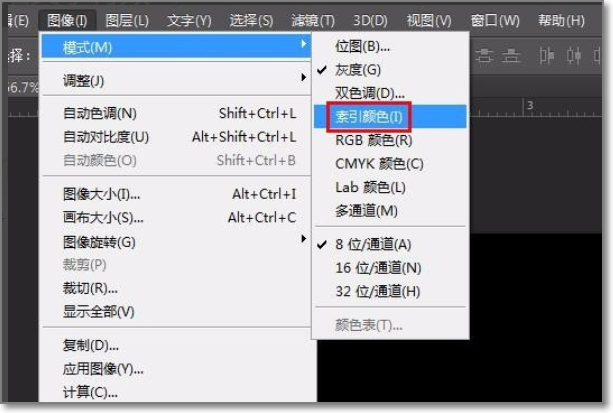Toggle the checked 灰度(G) mode
The width and height of the screenshot is (613, 413).
390,70
